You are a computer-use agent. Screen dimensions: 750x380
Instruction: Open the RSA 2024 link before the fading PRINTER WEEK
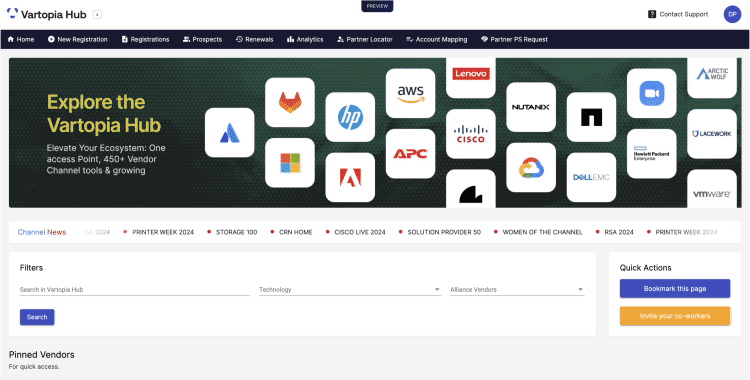[x=619, y=232]
